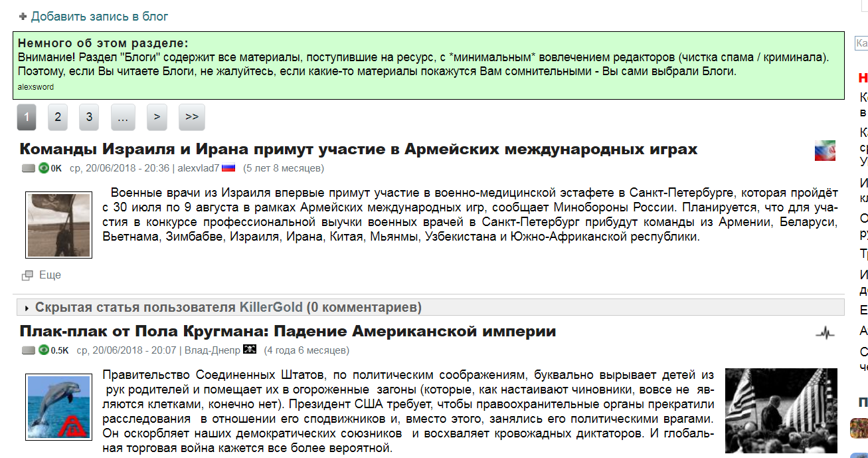Click the pirate flag beside Влад-Днепр

[250, 350]
